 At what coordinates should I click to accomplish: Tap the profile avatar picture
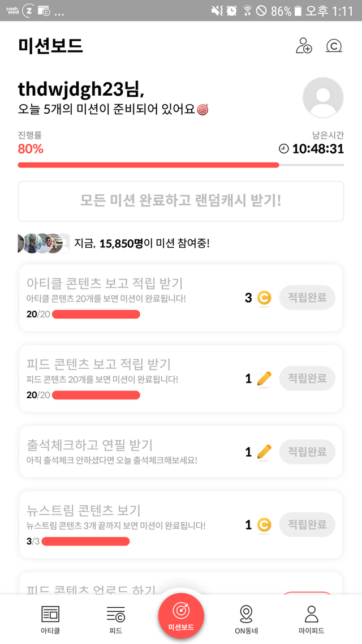coord(323,97)
